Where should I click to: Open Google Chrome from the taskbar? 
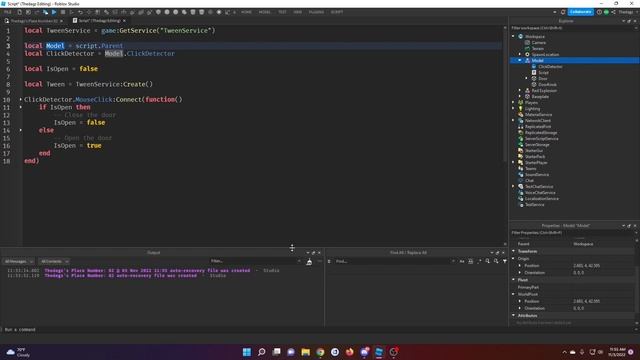pos(320,352)
